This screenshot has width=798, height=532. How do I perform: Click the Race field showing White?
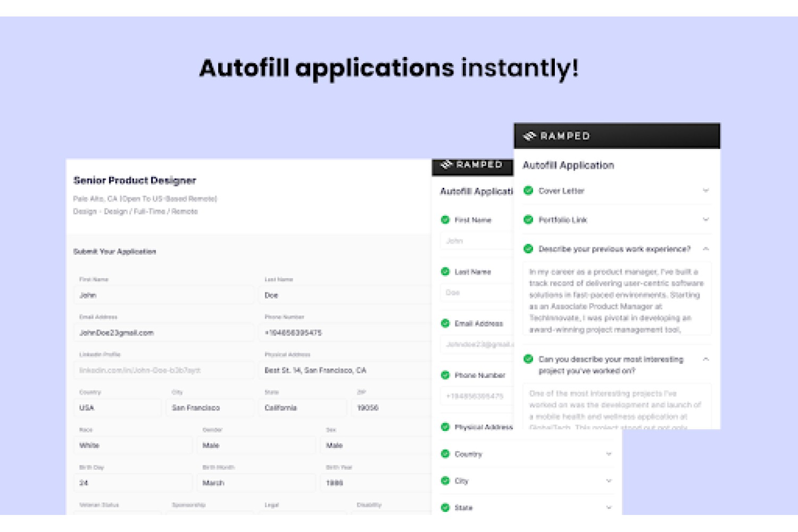click(x=133, y=445)
